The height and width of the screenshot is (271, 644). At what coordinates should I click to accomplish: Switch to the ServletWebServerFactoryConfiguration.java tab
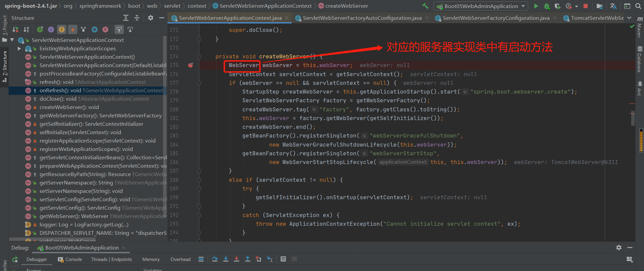[x=496, y=18]
